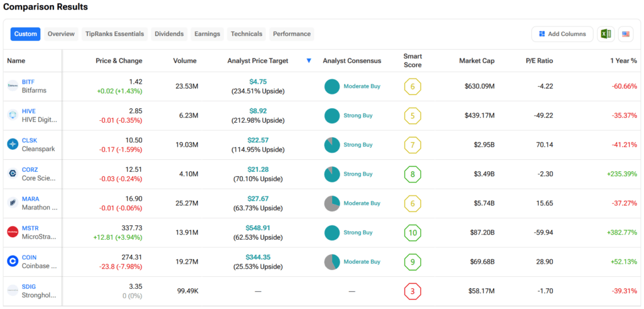
Task: Click the Stronghold company logo
Action: (13, 291)
